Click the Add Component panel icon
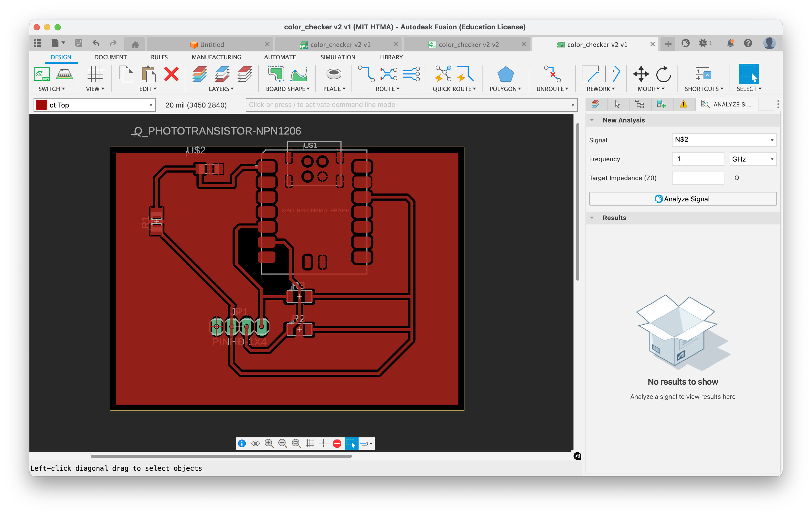 (x=662, y=104)
